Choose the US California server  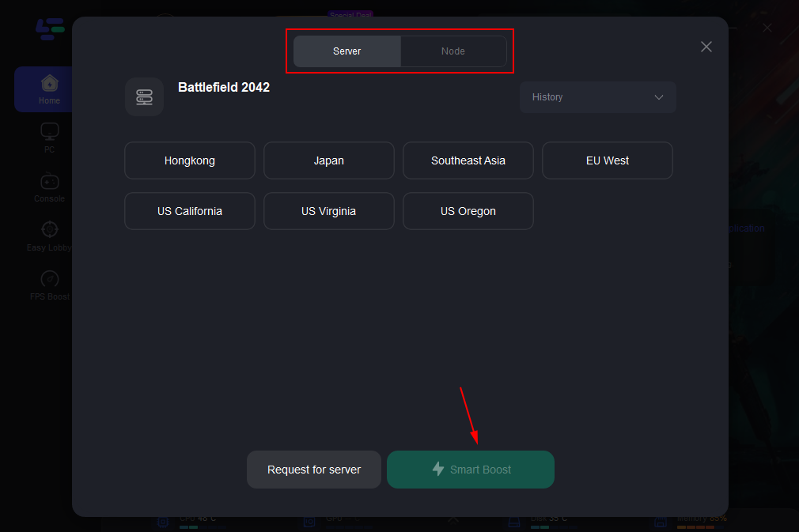(190, 211)
